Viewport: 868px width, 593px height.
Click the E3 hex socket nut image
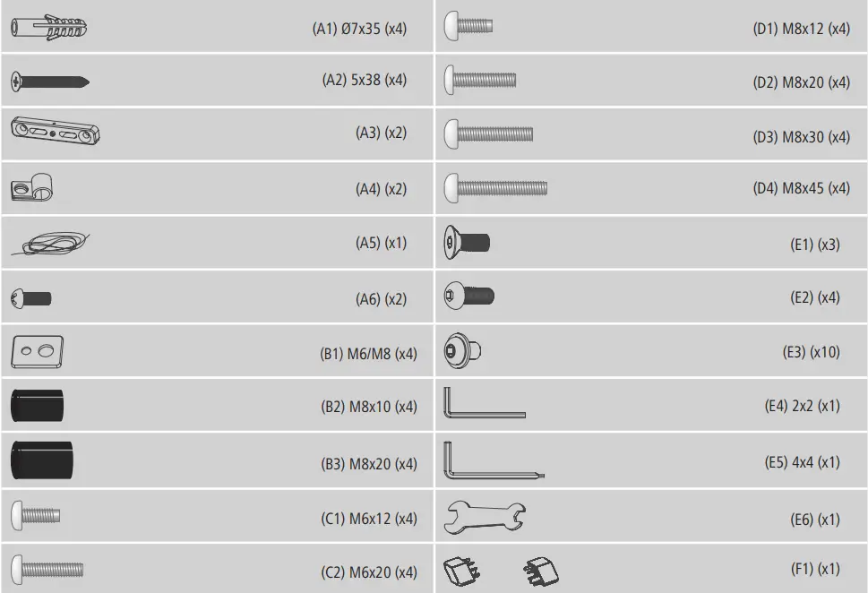(x=463, y=352)
